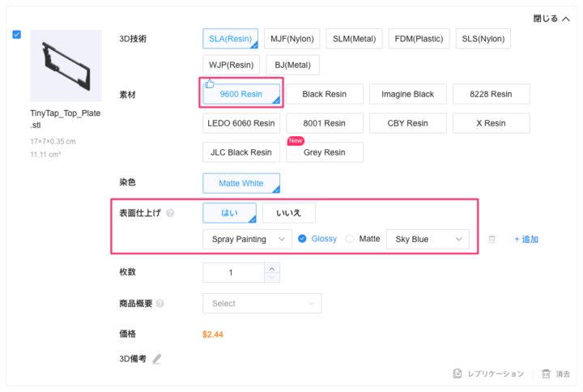The image size is (583, 392).
Task: Open the Sky Blue color dropdown
Action: (428, 239)
